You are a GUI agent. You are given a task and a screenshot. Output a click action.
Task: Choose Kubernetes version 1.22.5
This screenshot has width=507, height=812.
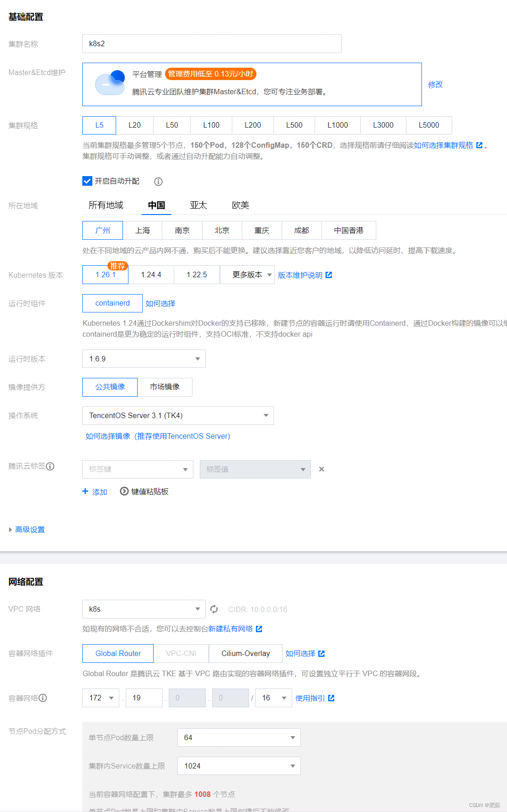(x=197, y=275)
